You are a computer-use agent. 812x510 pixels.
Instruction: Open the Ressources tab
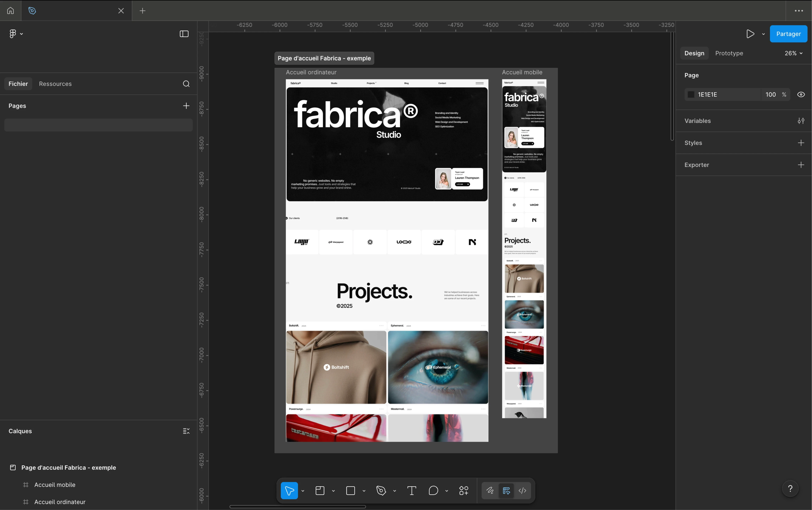coord(55,84)
